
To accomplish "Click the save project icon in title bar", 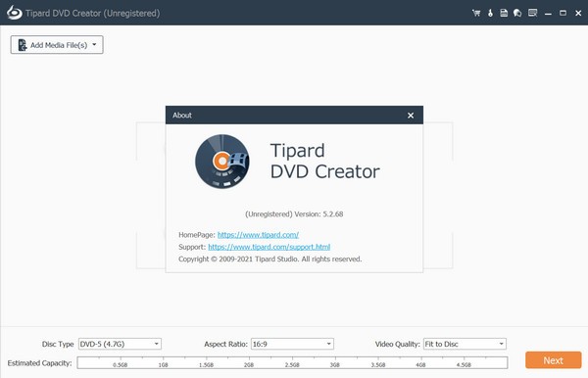I will [x=504, y=13].
